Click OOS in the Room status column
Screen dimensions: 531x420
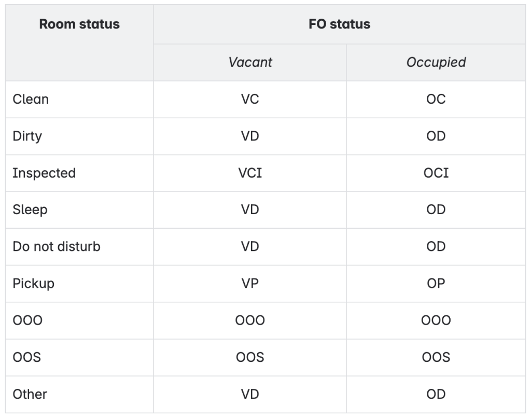(x=26, y=357)
